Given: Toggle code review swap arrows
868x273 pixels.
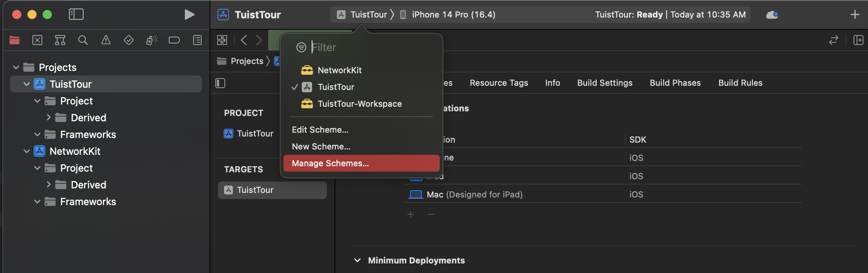Looking at the screenshot, I should [834, 40].
